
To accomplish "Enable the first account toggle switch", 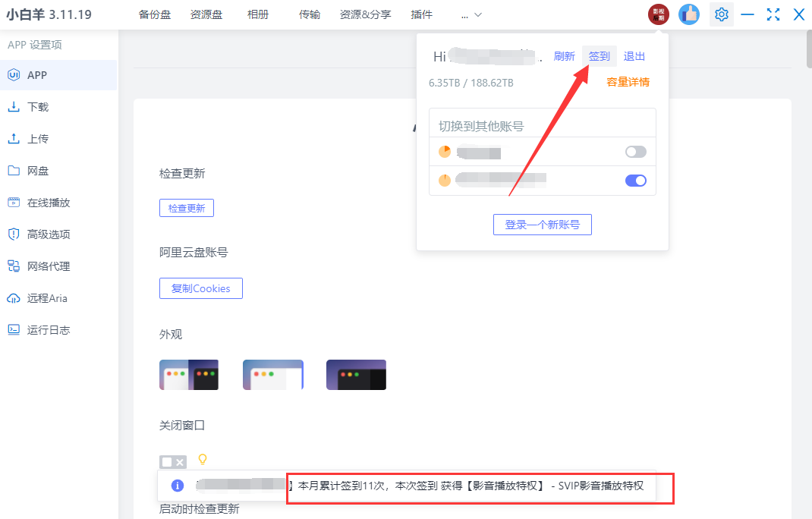I will coord(636,152).
